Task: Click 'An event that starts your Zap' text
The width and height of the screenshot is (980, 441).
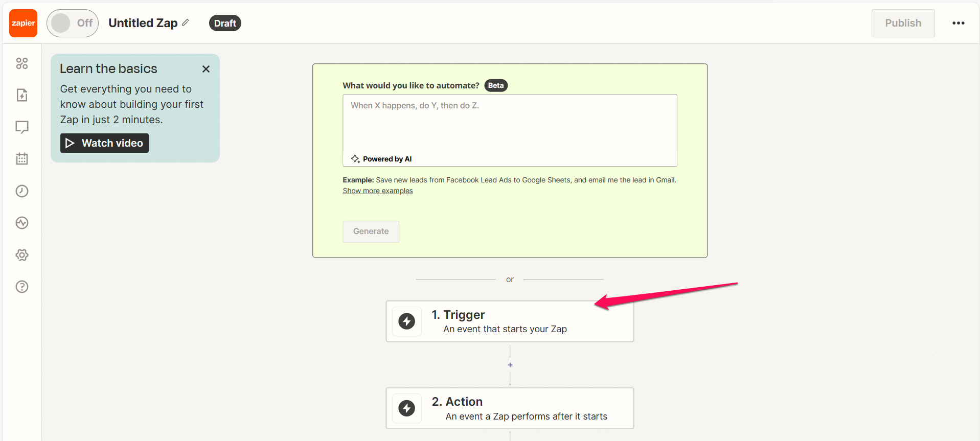Action: (505, 329)
